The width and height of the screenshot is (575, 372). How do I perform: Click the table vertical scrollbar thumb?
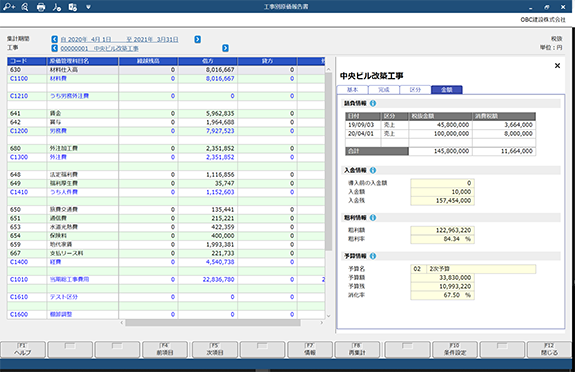coord(329,161)
